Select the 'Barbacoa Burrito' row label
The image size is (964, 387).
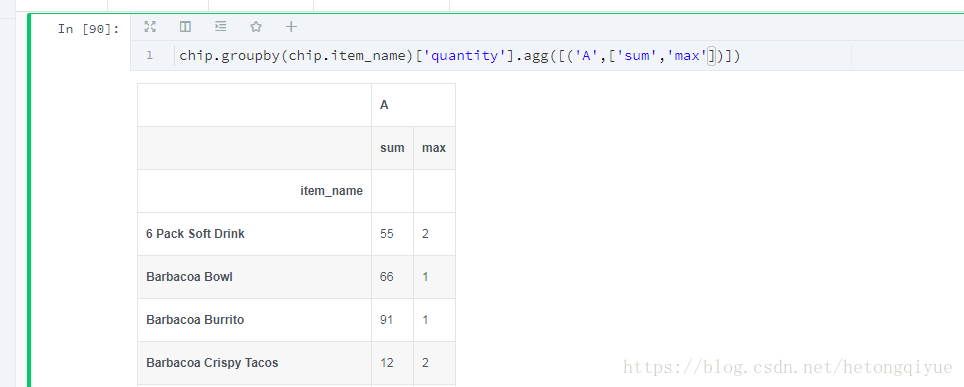click(x=195, y=320)
